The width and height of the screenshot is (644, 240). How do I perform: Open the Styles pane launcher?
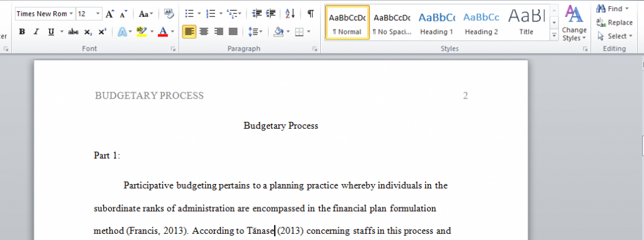pos(585,49)
